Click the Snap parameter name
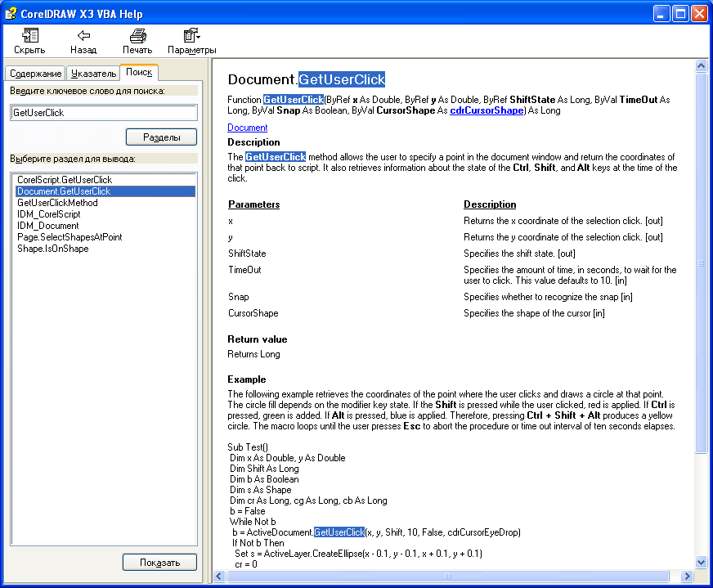713x588 pixels. (x=238, y=297)
